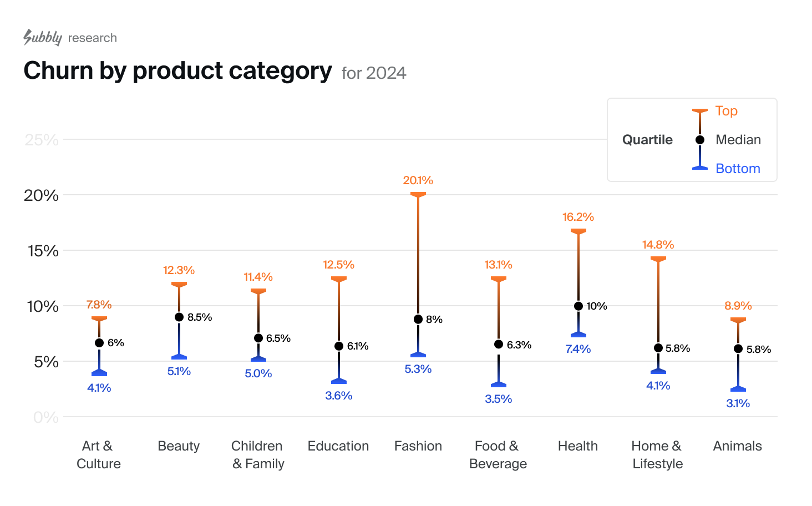Click the 7.4% label under Health

[x=578, y=349]
